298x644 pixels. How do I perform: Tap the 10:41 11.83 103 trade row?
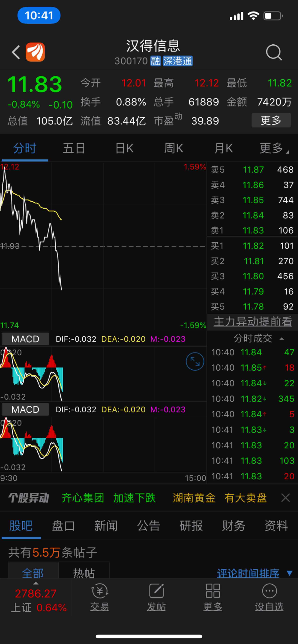click(x=253, y=461)
